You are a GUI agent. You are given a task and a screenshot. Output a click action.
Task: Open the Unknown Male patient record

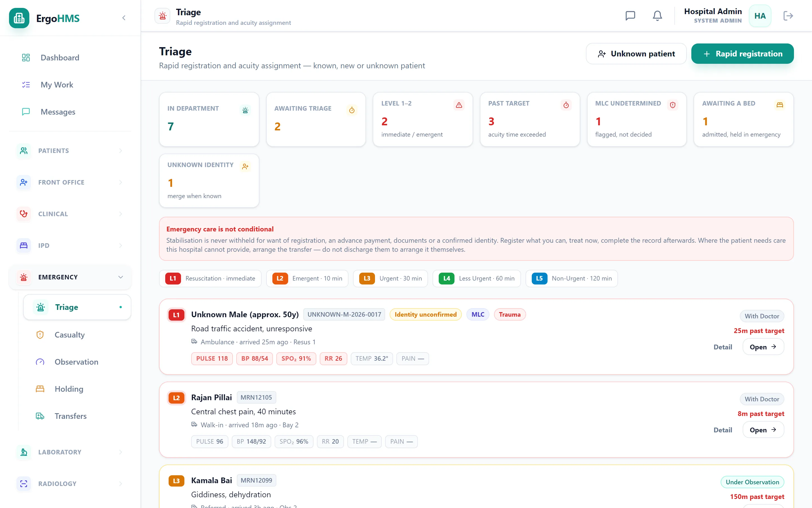(763, 347)
